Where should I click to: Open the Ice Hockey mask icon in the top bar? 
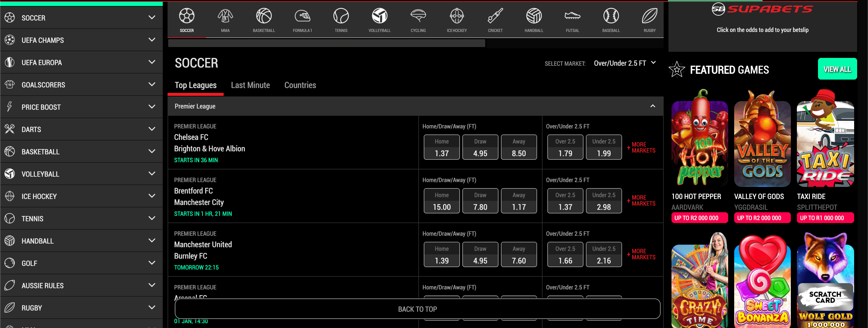tap(457, 16)
